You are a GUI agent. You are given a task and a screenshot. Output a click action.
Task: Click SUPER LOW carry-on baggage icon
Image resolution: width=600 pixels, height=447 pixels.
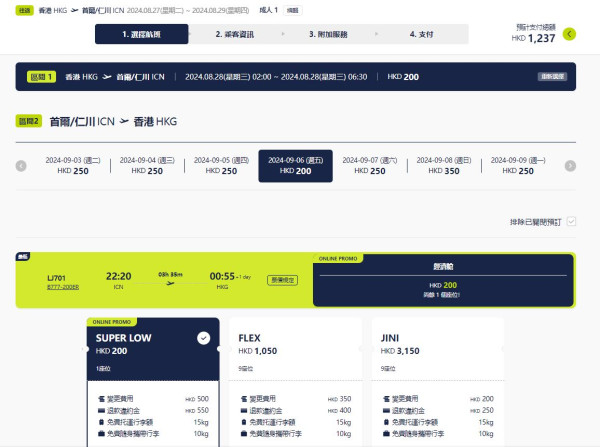[101, 434]
